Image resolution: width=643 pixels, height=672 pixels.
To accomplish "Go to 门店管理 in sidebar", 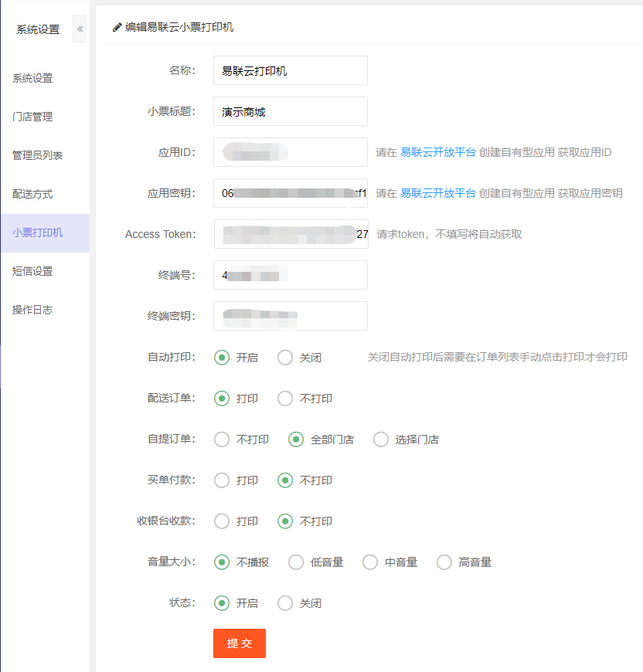I will [32, 117].
